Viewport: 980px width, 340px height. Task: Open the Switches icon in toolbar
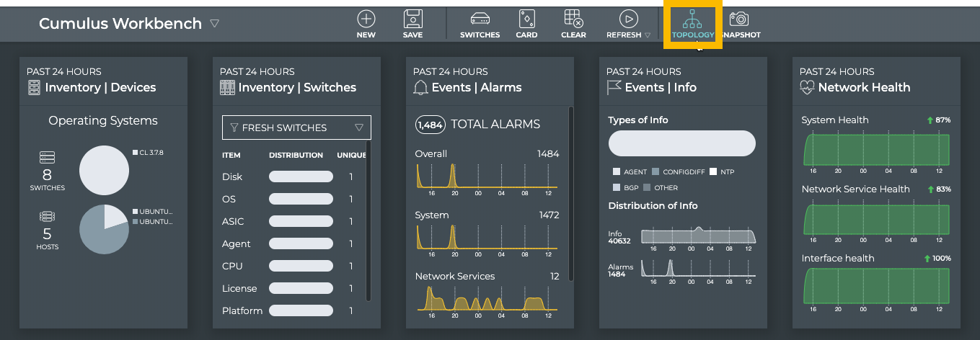480,19
